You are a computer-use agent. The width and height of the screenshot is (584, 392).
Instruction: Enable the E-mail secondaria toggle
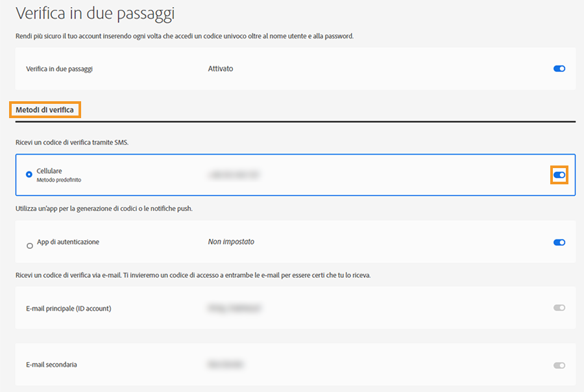559,365
